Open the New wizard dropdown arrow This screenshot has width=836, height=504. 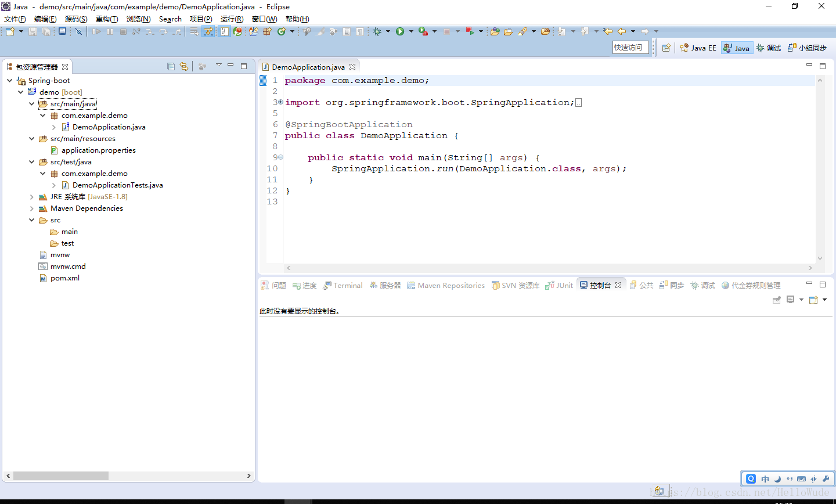21,31
